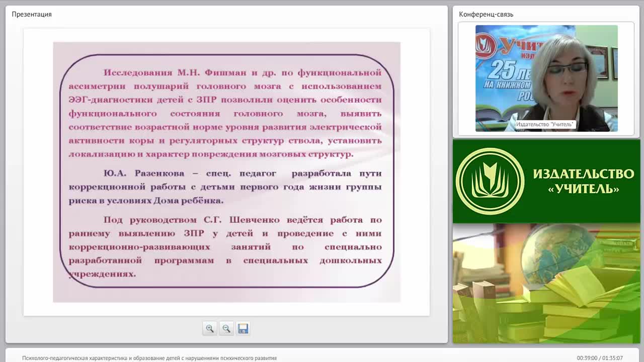Click the books and globe picture

point(546,283)
